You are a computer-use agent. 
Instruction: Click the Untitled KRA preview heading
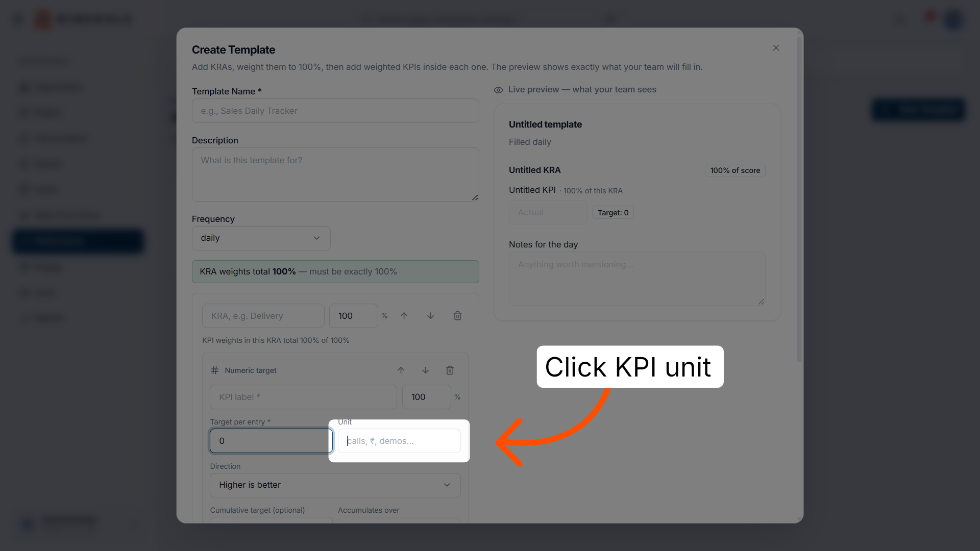tap(534, 170)
